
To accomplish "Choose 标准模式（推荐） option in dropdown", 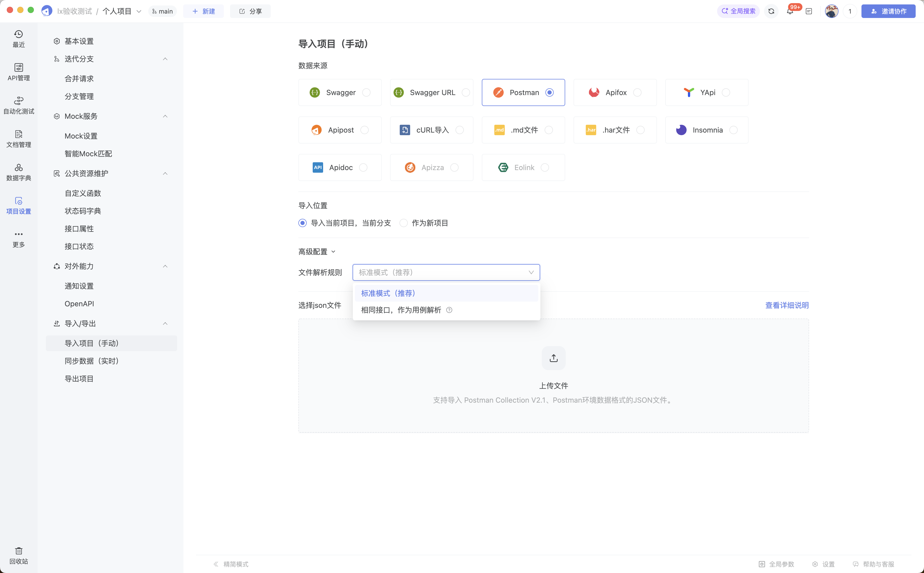I will [446, 293].
